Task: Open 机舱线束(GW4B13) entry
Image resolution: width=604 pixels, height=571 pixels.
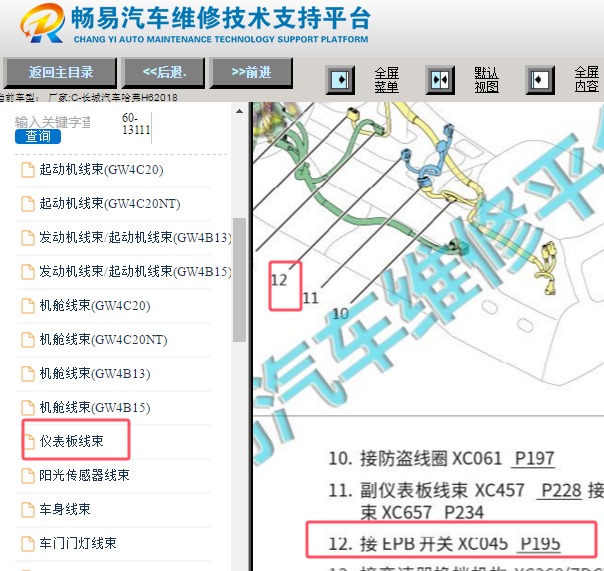Action: 95,374
